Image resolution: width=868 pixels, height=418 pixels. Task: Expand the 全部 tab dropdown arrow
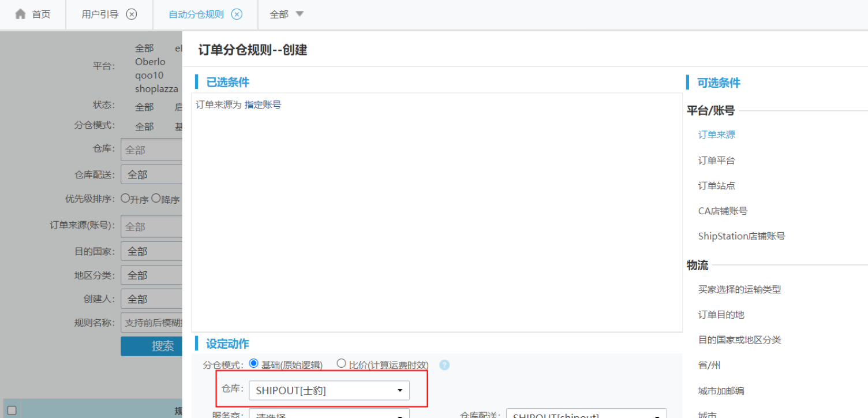tap(300, 14)
